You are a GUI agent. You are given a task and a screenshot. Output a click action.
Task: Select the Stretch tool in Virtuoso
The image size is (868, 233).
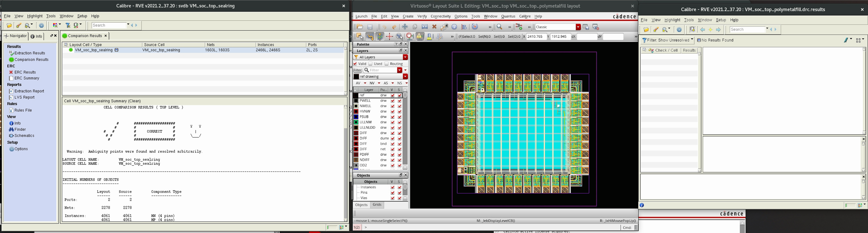(x=425, y=27)
